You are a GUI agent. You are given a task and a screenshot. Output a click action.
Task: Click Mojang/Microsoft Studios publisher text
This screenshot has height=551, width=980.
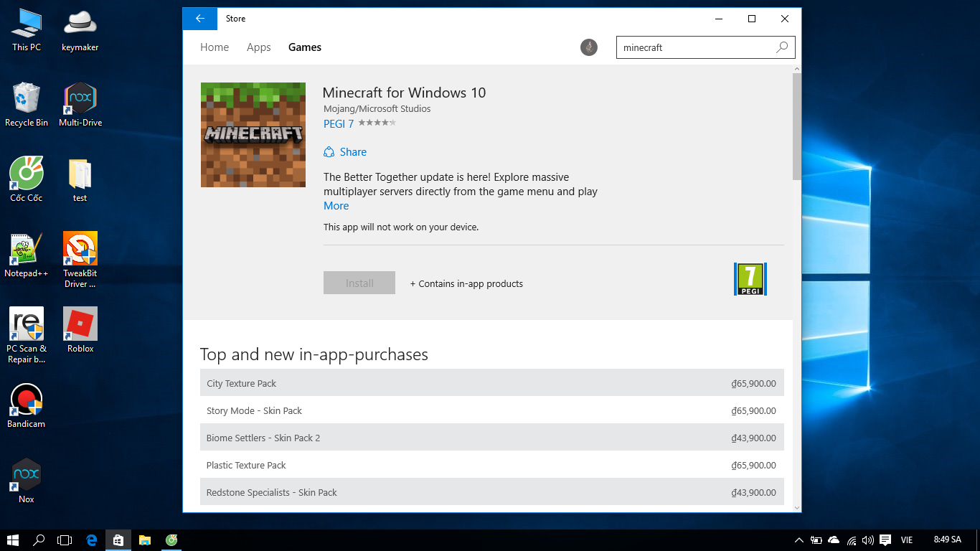pyautogui.click(x=377, y=109)
